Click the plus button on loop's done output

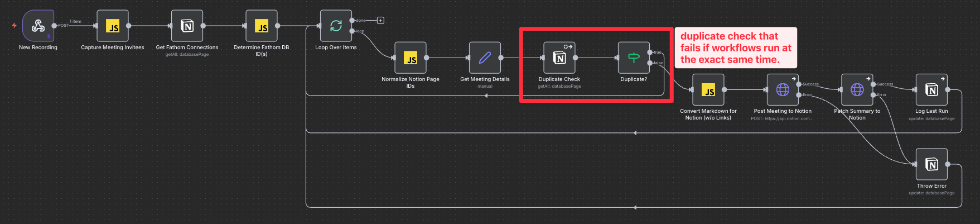[x=380, y=21]
